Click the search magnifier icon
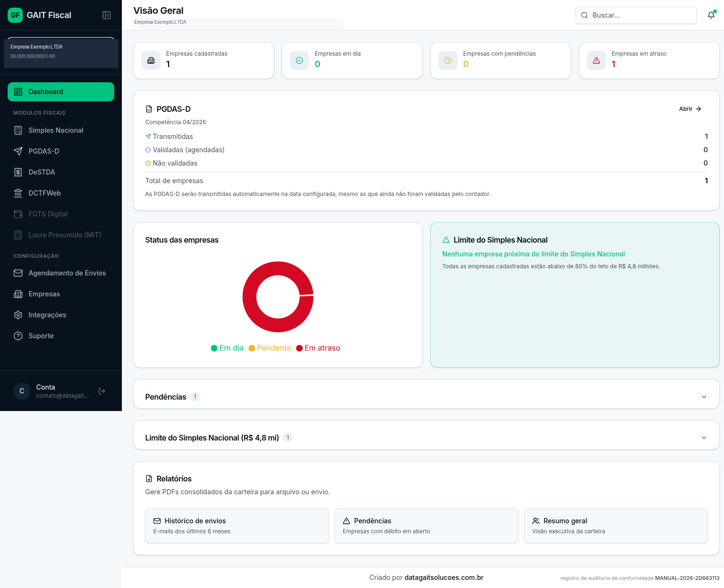Screen dimensions: 724x588 point(585,15)
